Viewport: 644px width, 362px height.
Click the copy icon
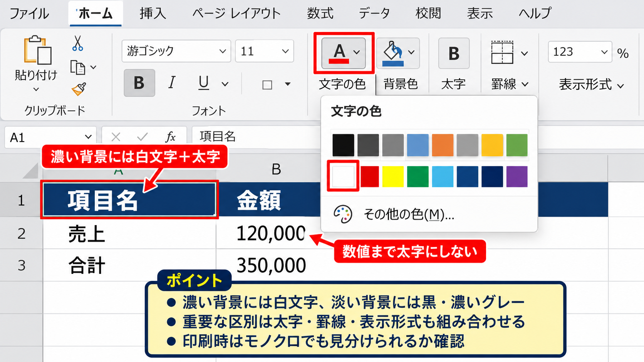[78, 67]
